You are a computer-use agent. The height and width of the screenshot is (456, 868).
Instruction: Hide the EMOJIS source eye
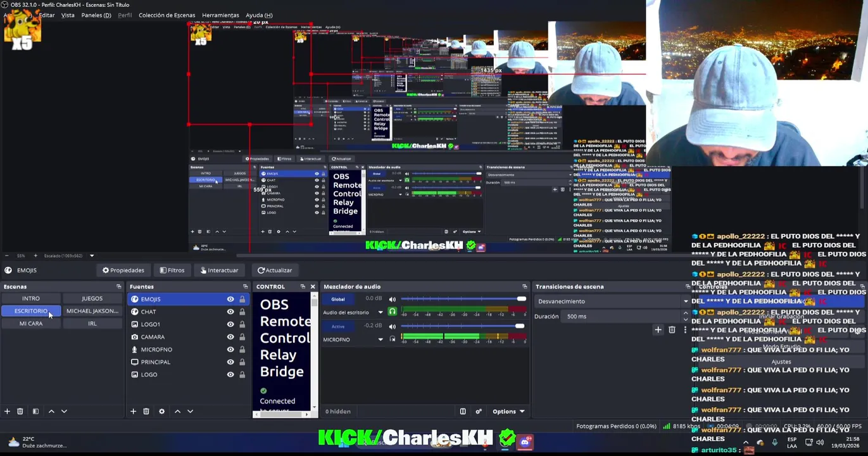click(230, 299)
